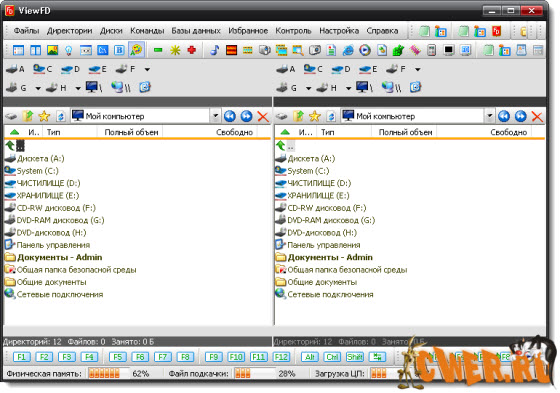Click left panel red X icon
The image size is (560, 393).
(263, 116)
